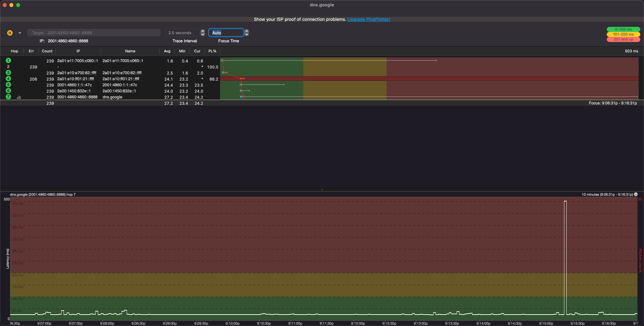This screenshot has height=326, width=644.
Task: Click the green 0-100 ms legend swatch
Action: point(623,29)
